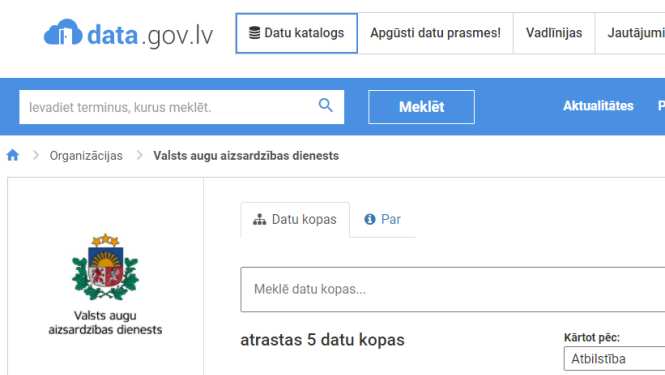
Task: Click the Valsts augu aizsardzības dienests emblem
Action: pyautogui.click(x=105, y=266)
